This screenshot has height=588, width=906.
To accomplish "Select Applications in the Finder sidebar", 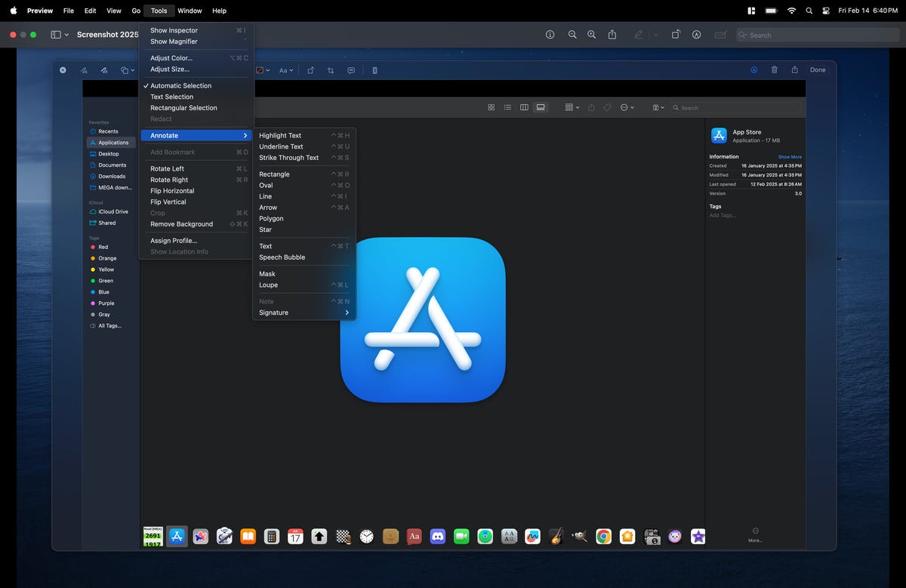I will pos(112,143).
